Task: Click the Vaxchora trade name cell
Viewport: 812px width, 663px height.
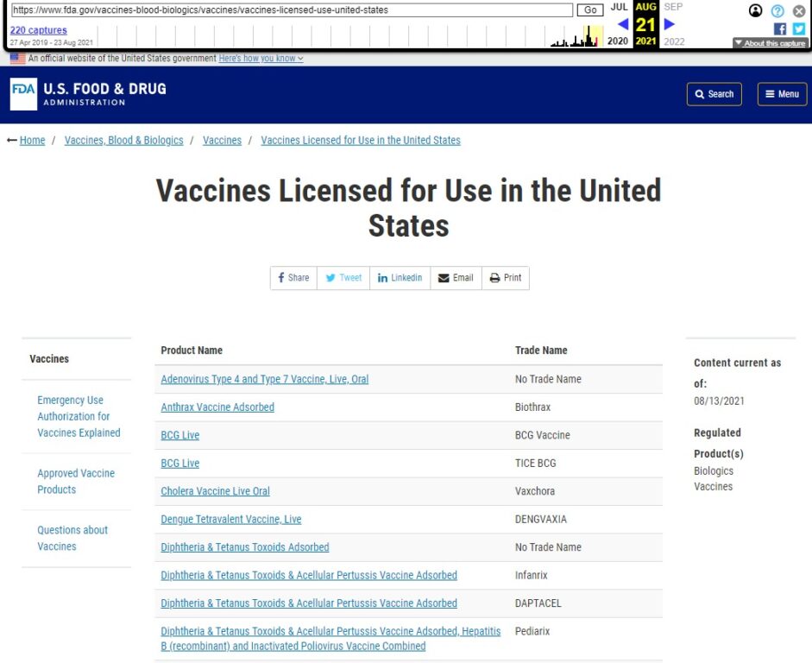Action: pyautogui.click(x=534, y=491)
